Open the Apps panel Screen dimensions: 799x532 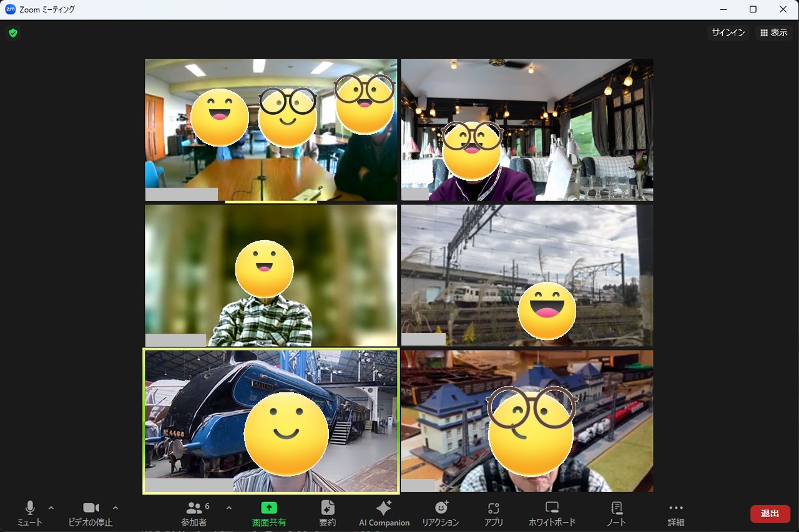pos(493,513)
